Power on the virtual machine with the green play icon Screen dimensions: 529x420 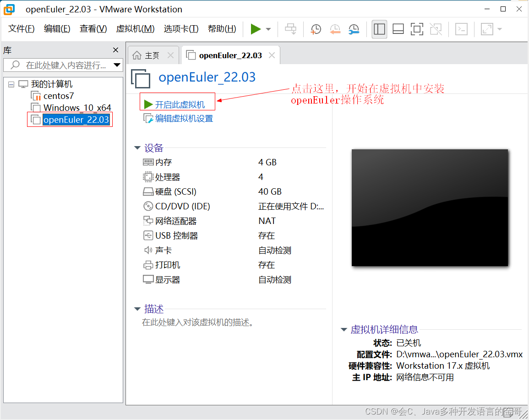tap(256, 28)
